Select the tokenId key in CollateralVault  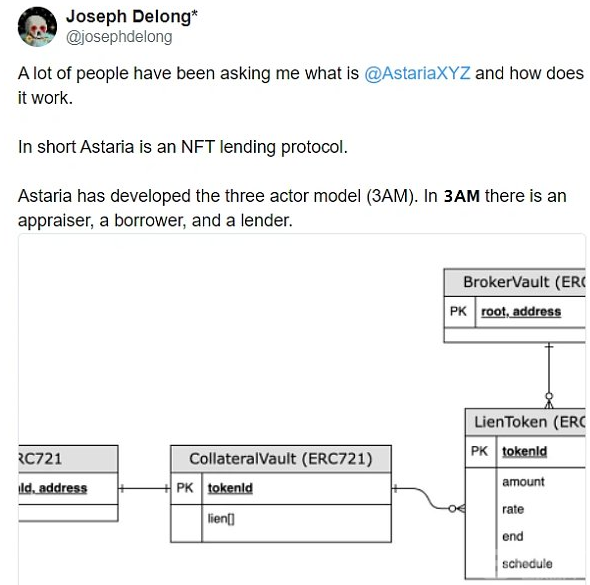coord(230,488)
